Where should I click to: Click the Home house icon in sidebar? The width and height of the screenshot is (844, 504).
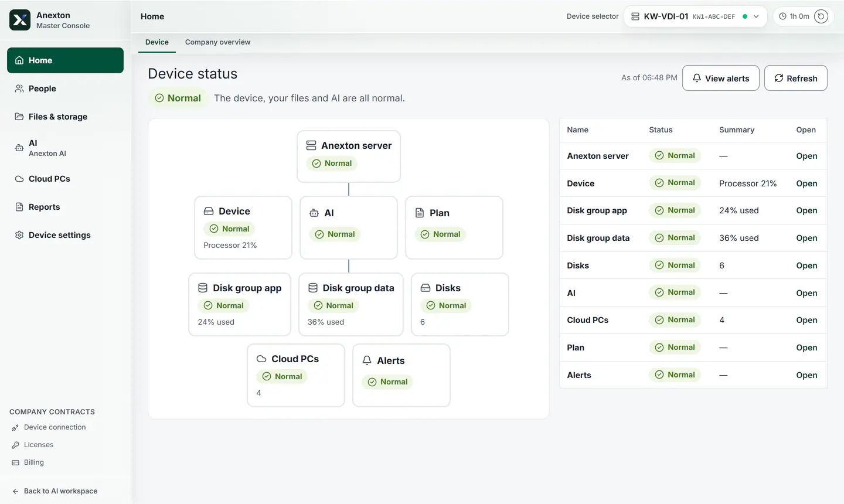[19, 60]
